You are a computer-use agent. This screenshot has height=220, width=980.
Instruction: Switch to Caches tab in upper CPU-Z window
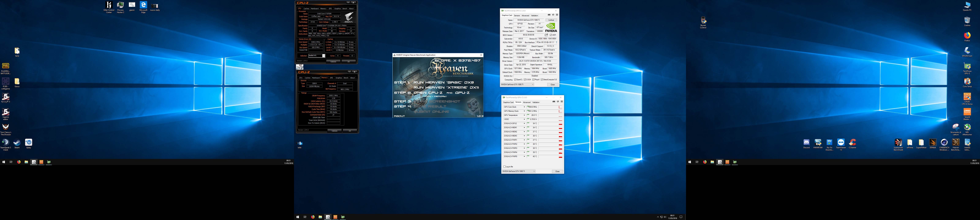306,8
